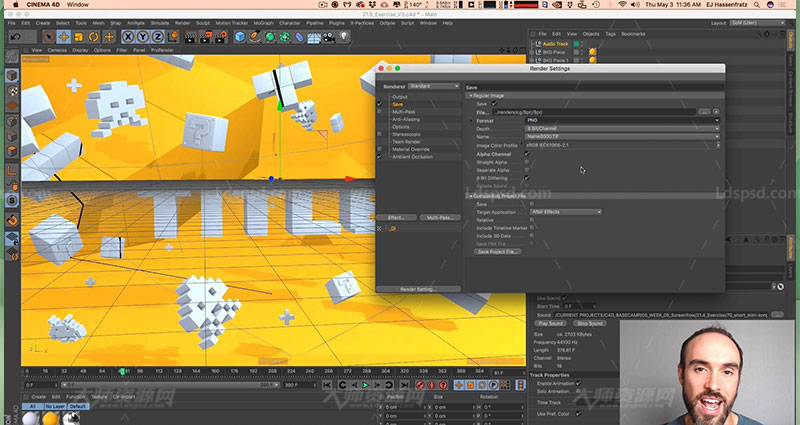This screenshot has width=800, height=425.
Task: Select the white material thumbnail
Action: pos(30,418)
